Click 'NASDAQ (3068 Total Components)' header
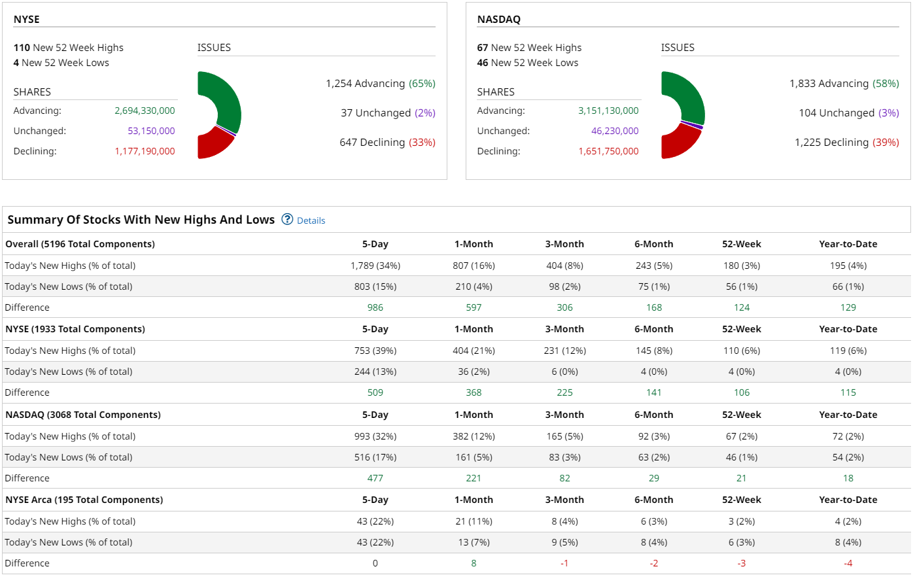The height and width of the screenshot is (588, 915). click(x=83, y=415)
